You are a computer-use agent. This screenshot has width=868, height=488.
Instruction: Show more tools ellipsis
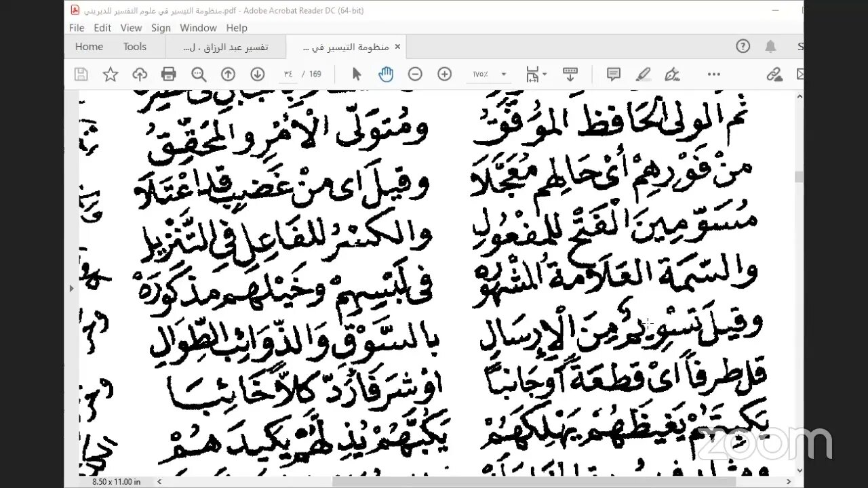click(x=714, y=75)
